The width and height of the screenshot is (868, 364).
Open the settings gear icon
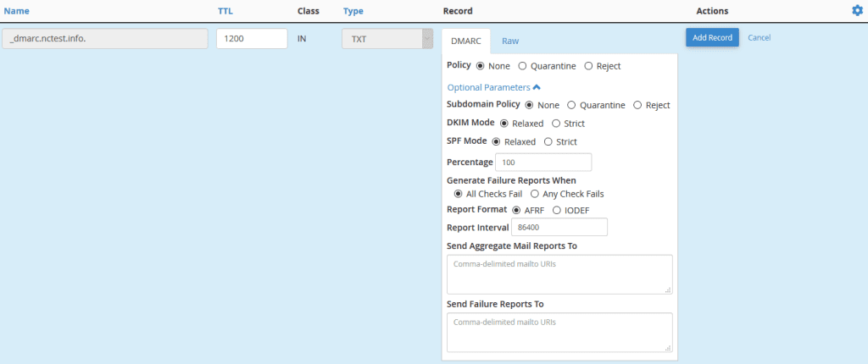[857, 10]
